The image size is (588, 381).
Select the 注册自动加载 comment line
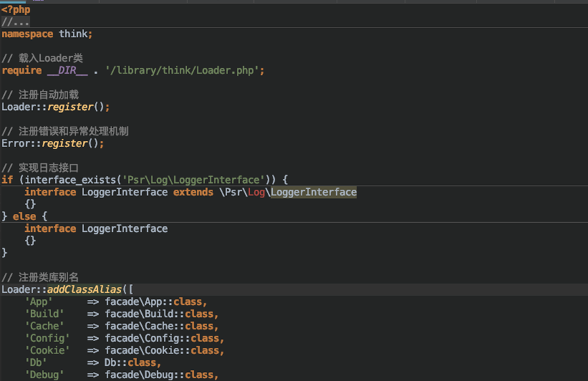tap(40, 95)
